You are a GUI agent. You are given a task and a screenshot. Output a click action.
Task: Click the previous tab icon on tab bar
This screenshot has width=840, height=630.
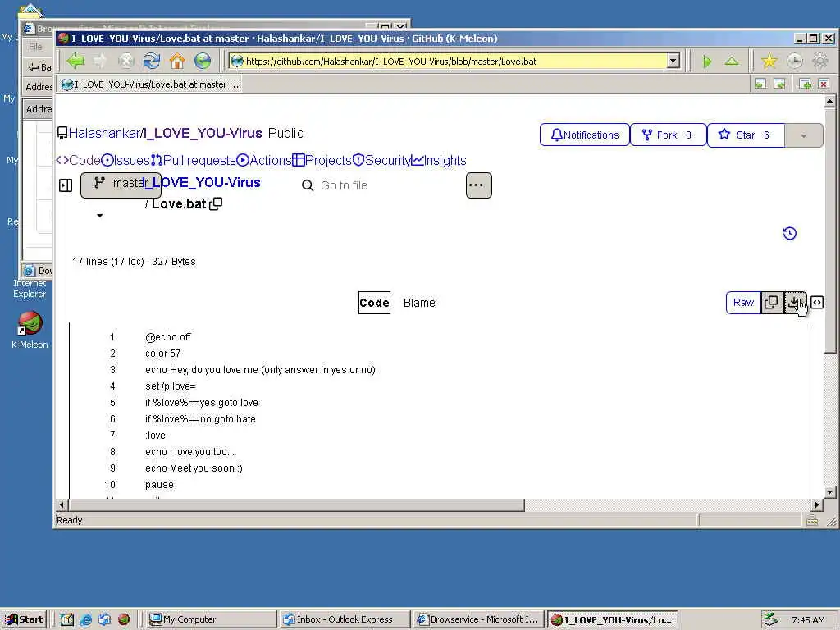coord(760,84)
